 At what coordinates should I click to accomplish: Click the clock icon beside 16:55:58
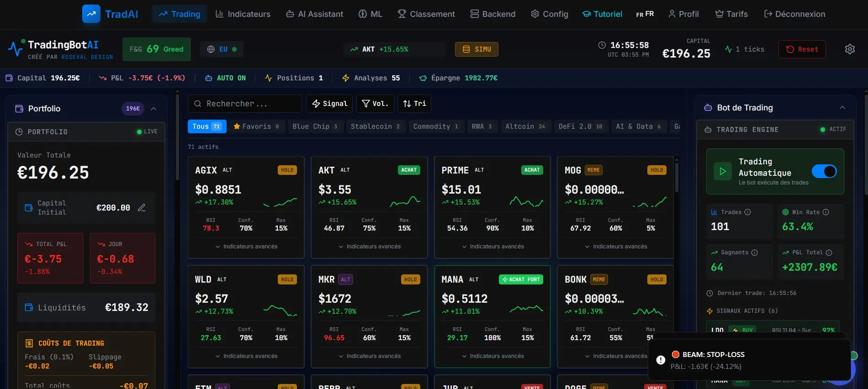point(602,45)
